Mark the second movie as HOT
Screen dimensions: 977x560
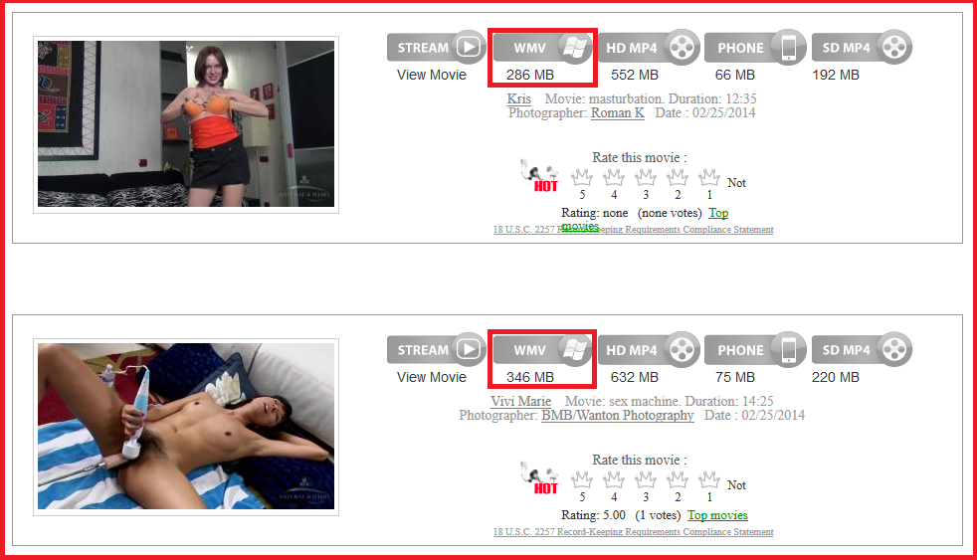[x=539, y=480]
